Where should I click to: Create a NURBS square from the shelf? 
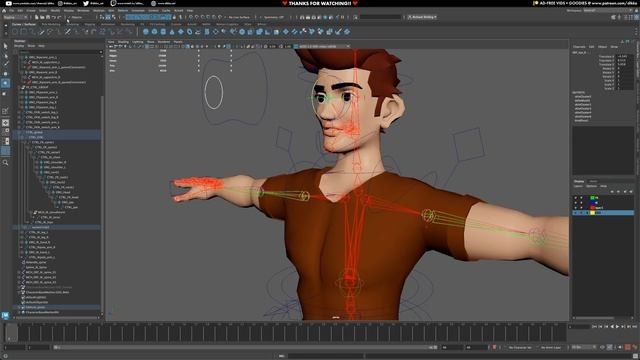(24, 31)
